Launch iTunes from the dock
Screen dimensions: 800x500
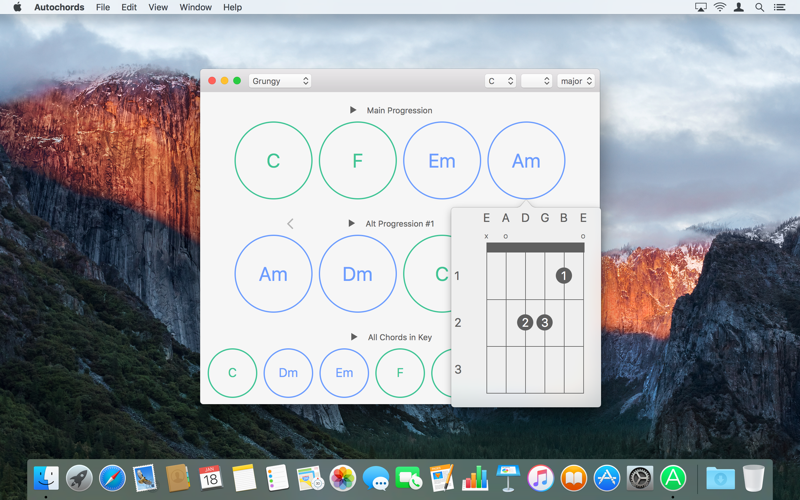coord(540,478)
